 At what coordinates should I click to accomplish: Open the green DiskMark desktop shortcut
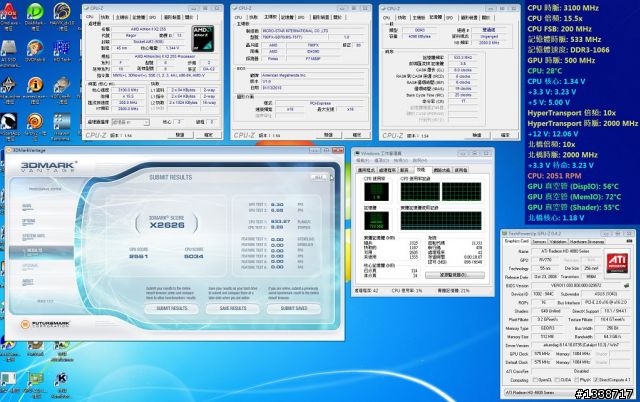click(35, 12)
